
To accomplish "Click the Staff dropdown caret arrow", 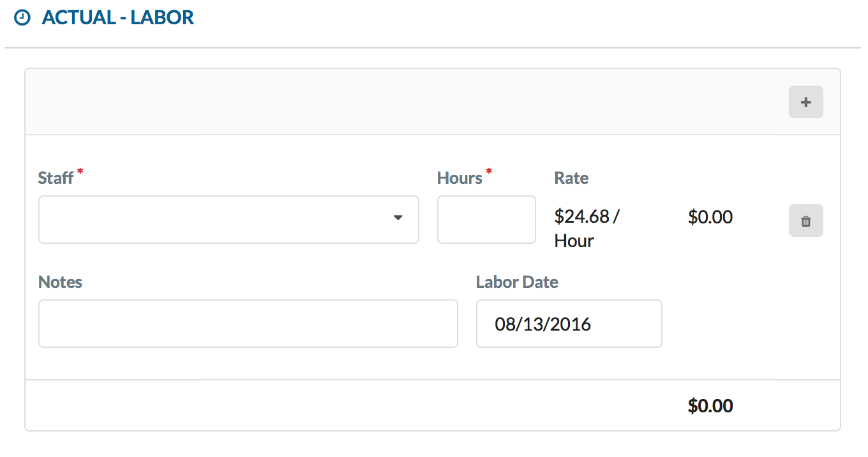I will (398, 218).
